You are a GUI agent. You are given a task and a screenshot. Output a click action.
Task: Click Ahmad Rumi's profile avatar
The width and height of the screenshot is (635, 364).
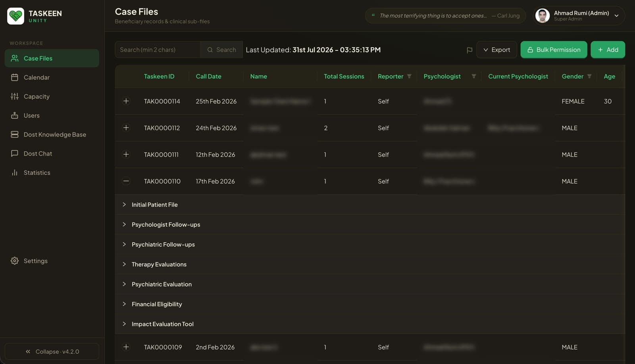[543, 16]
